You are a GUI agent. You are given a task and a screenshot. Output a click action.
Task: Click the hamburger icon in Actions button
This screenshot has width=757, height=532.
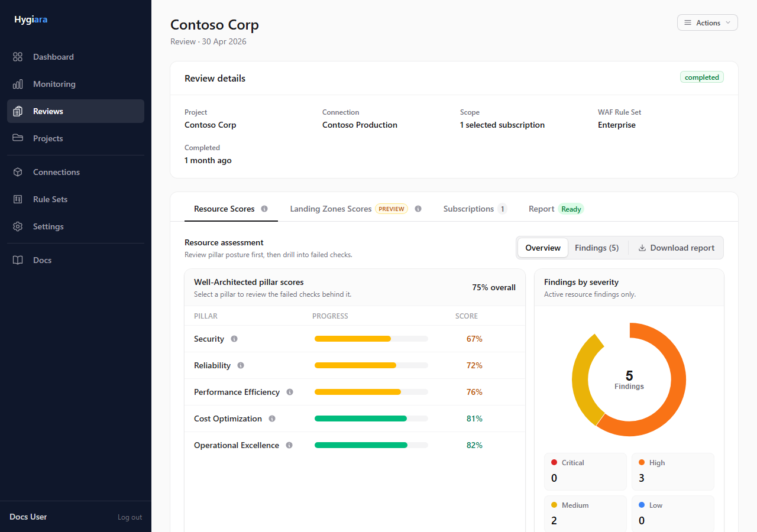(x=688, y=22)
